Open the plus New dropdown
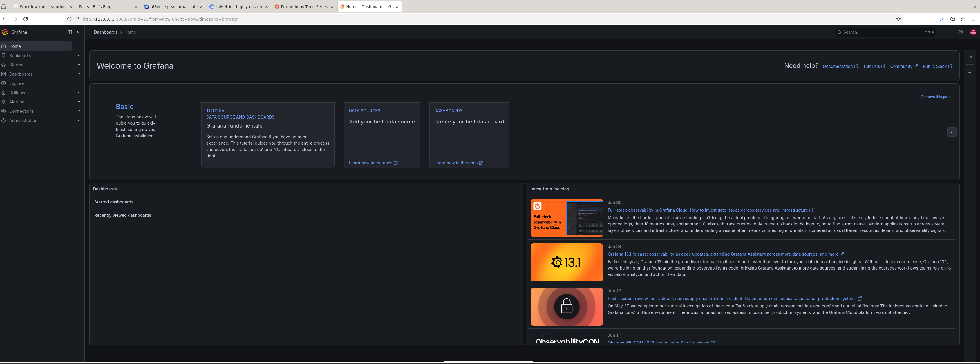This screenshot has width=980, height=364. tap(945, 32)
